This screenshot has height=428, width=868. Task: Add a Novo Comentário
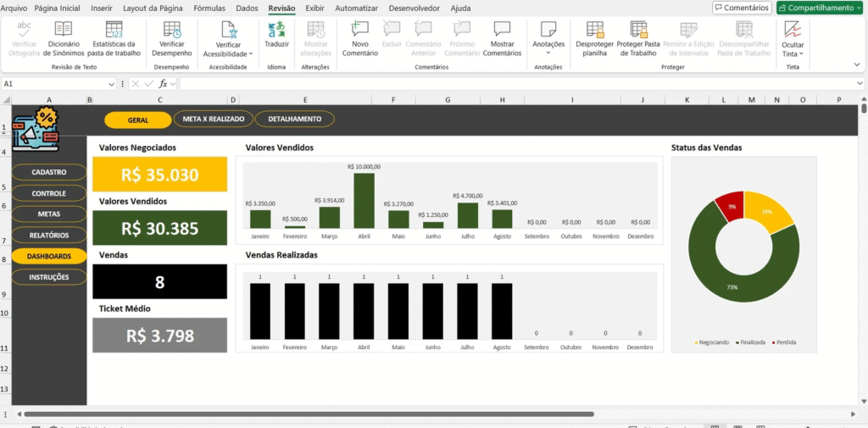pyautogui.click(x=359, y=31)
